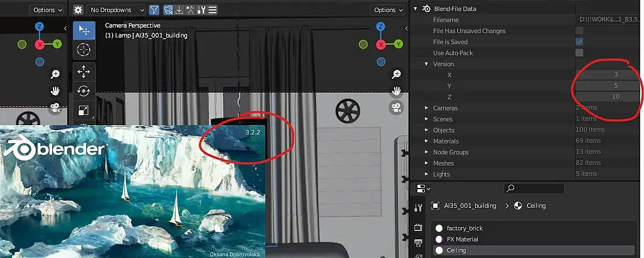Click the wrench tools icon in header
Screen dimensions: 644x258
click(x=201, y=10)
